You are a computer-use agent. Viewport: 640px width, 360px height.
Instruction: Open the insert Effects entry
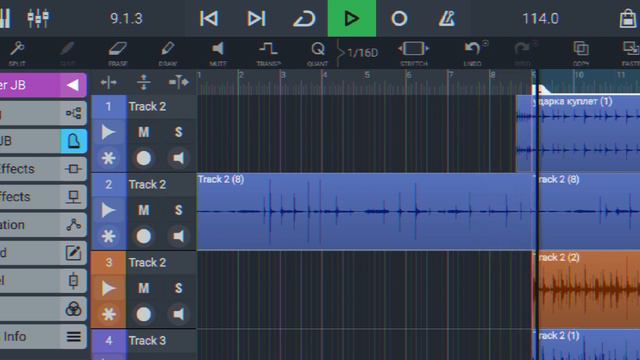point(43,169)
